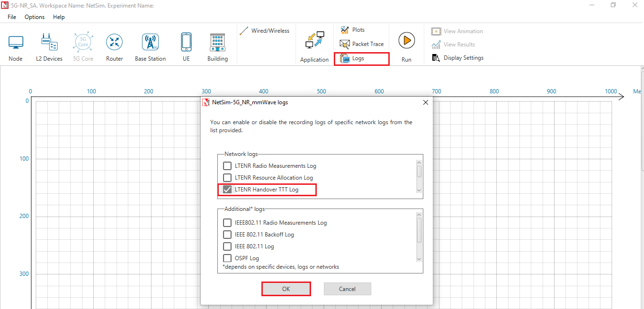644x309 pixels.
Task: Open View Animation
Action: point(457,31)
